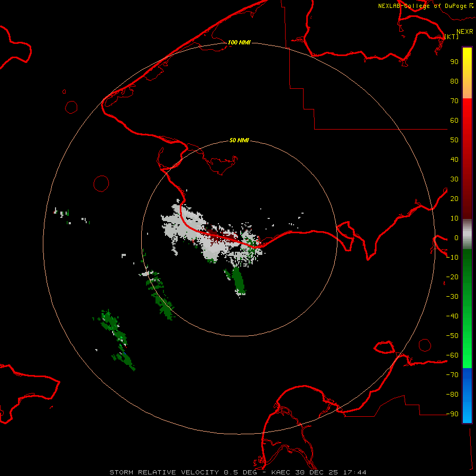Pick the yellow segment of the color bar
Screen dimensions: 476x476
(x=467, y=73)
